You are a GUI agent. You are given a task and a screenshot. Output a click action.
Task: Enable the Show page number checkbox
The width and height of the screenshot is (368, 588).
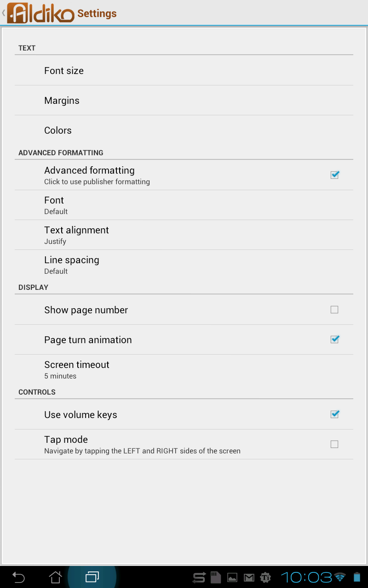334,310
